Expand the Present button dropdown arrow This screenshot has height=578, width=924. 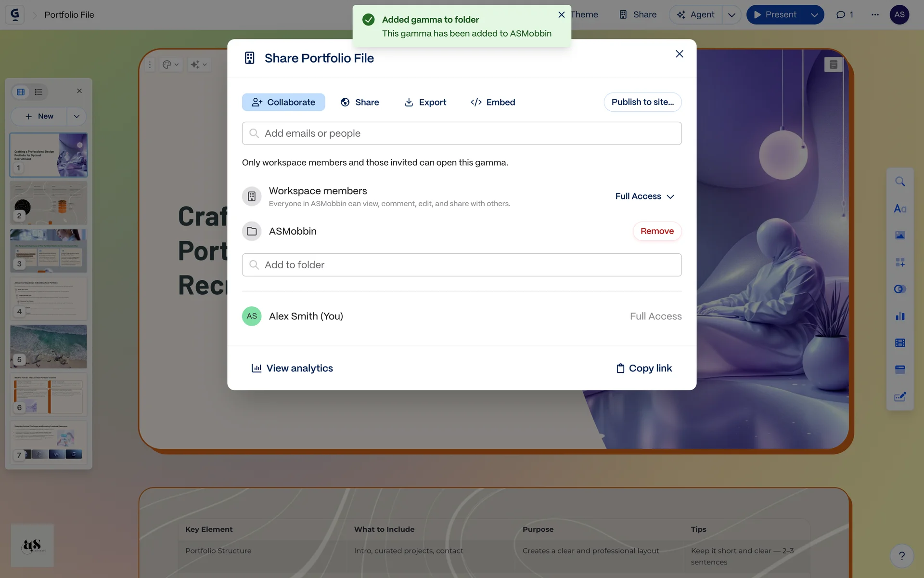pyautogui.click(x=814, y=14)
